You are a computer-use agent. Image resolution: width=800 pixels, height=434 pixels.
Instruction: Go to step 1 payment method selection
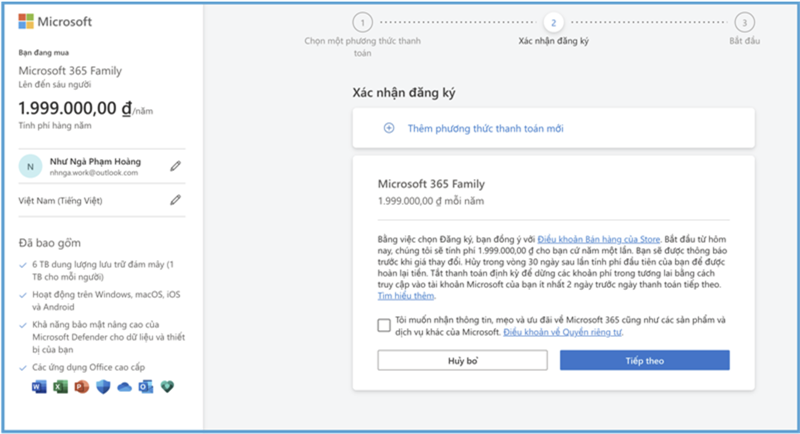pyautogui.click(x=362, y=21)
